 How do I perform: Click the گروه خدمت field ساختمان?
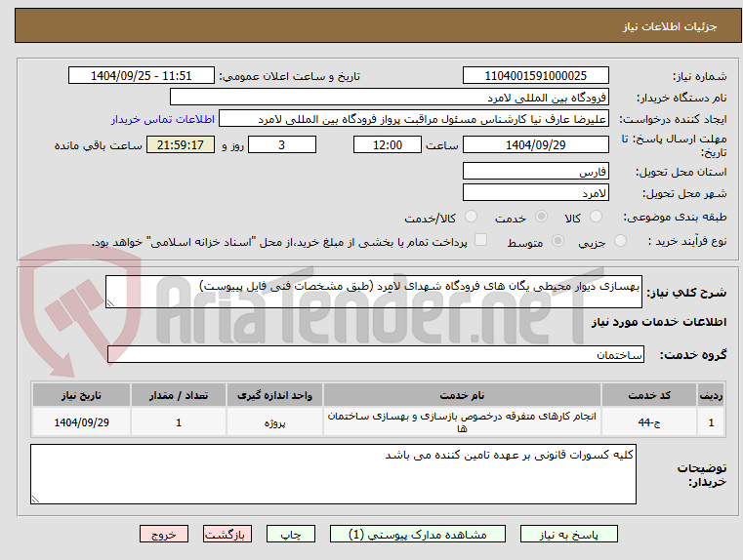point(375,354)
